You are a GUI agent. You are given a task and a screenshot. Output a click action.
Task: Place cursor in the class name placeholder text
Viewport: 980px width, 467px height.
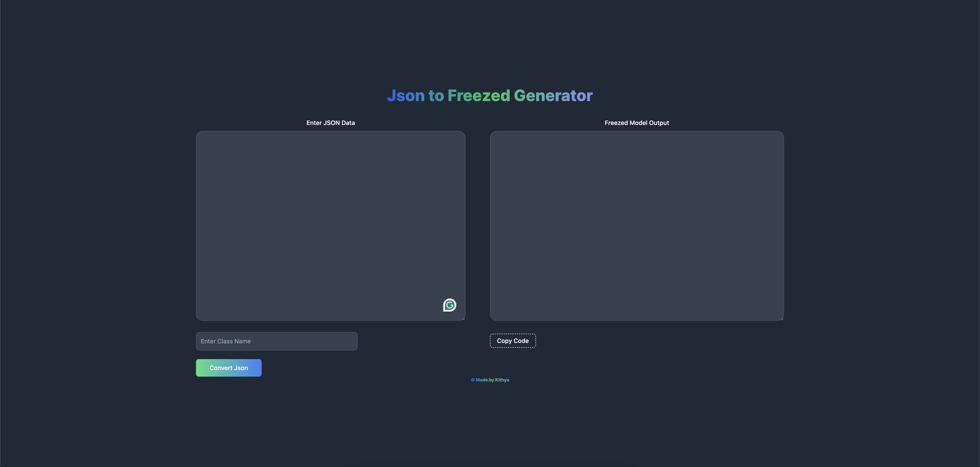point(225,341)
